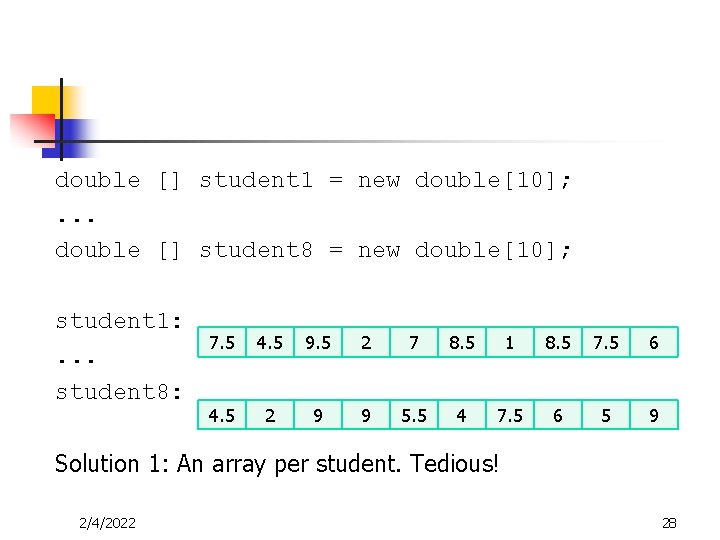The image size is (720, 540).
Task: Click the slide number 28
Action: point(669,523)
